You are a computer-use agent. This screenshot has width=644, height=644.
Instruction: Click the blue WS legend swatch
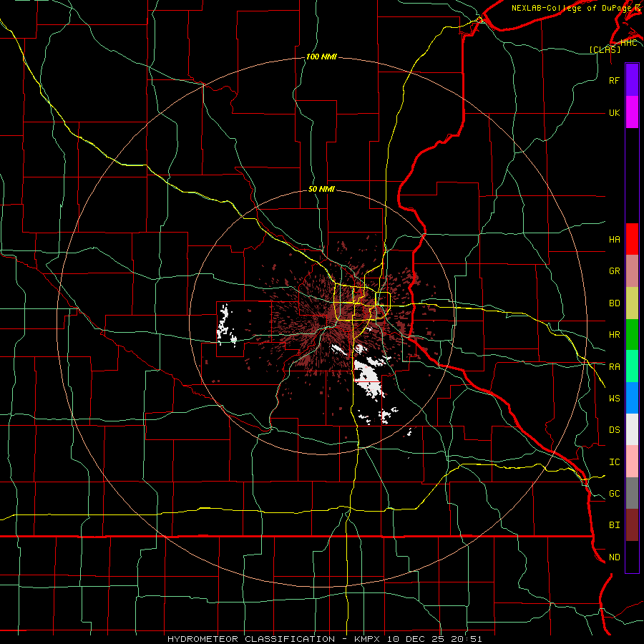click(632, 398)
